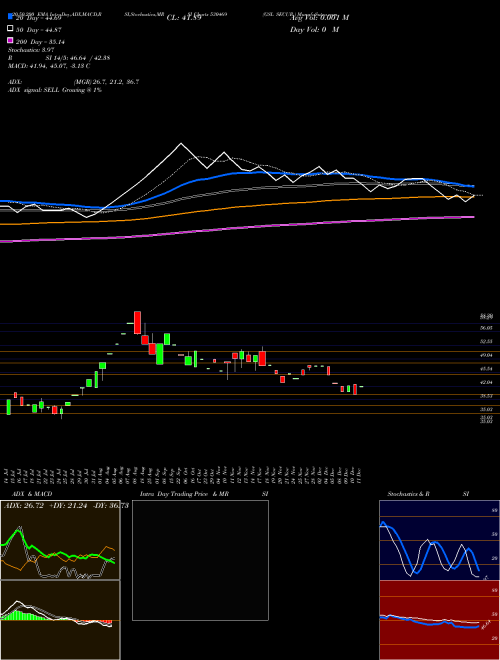The width and height of the screenshot is (500, 660).
Task: Click the 'ADX signal: SELL Growing @ 1%' text
Action: pos(55,90)
